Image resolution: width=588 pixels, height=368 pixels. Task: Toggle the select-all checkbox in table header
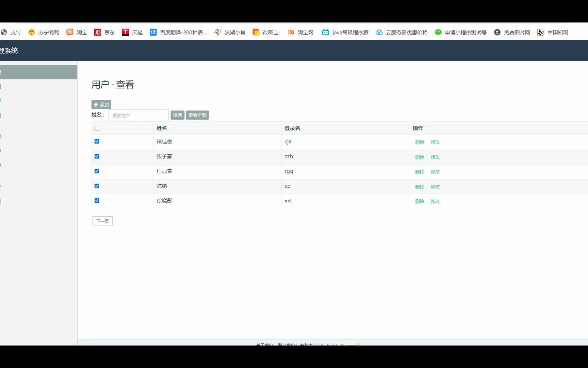pyautogui.click(x=97, y=128)
